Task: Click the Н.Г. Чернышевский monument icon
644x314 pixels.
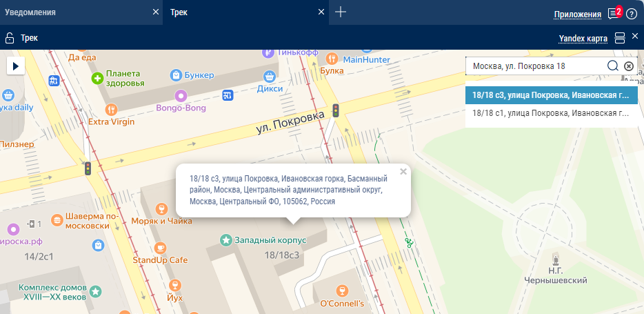Action: 556,259
